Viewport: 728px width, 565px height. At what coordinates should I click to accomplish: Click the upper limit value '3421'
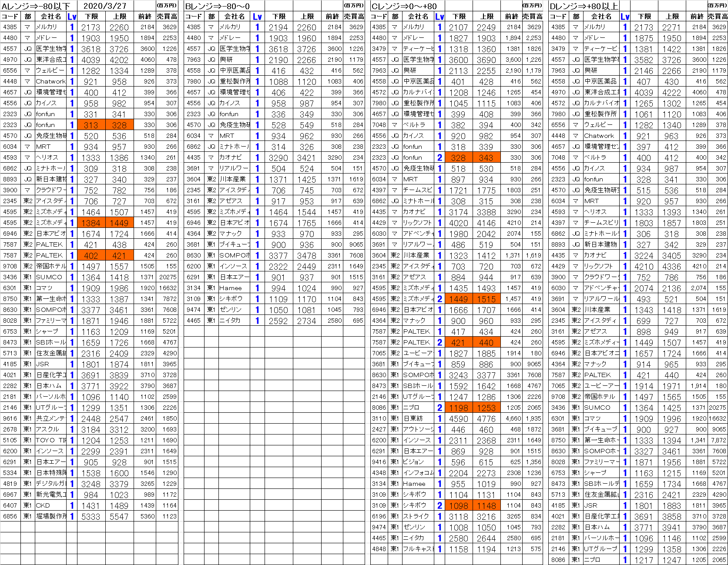click(x=306, y=158)
